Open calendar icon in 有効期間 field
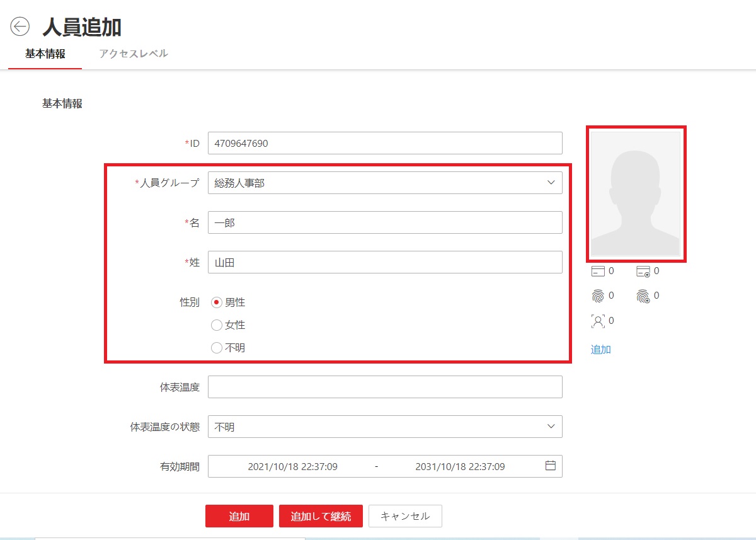The image size is (756, 540). click(x=550, y=466)
